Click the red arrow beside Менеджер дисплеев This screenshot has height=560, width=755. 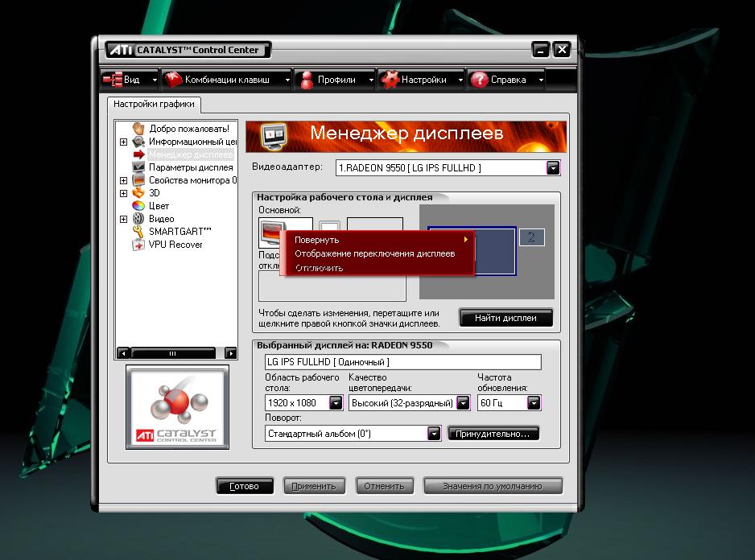[138, 154]
